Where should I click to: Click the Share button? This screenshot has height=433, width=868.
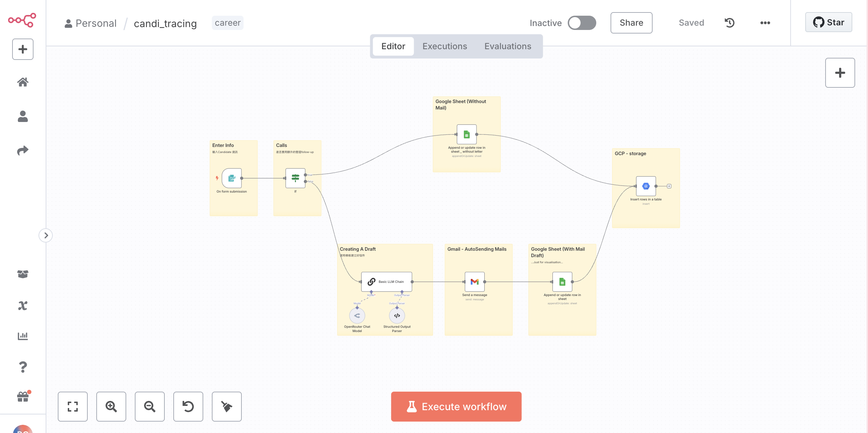pos(631,23)
